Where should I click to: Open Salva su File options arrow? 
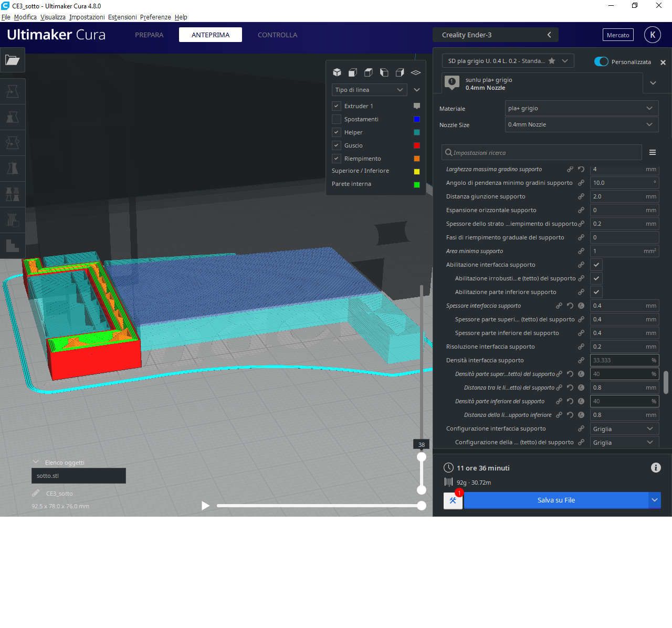tap(655, 500)
